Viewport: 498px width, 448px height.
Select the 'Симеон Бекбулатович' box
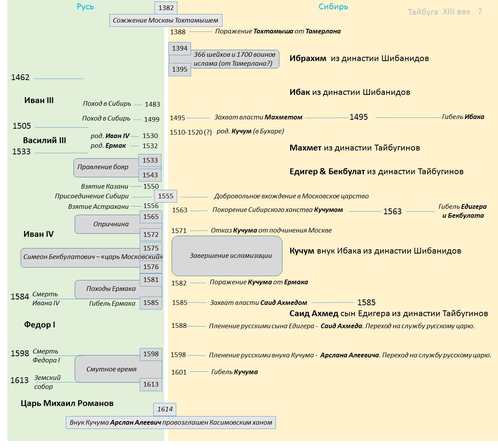pyautogui.click(x=92, y=257)
